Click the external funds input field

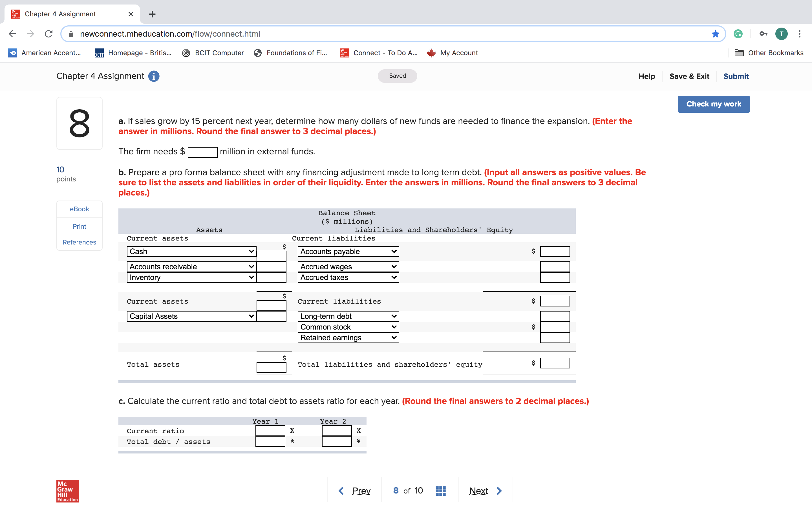(202, 152)
